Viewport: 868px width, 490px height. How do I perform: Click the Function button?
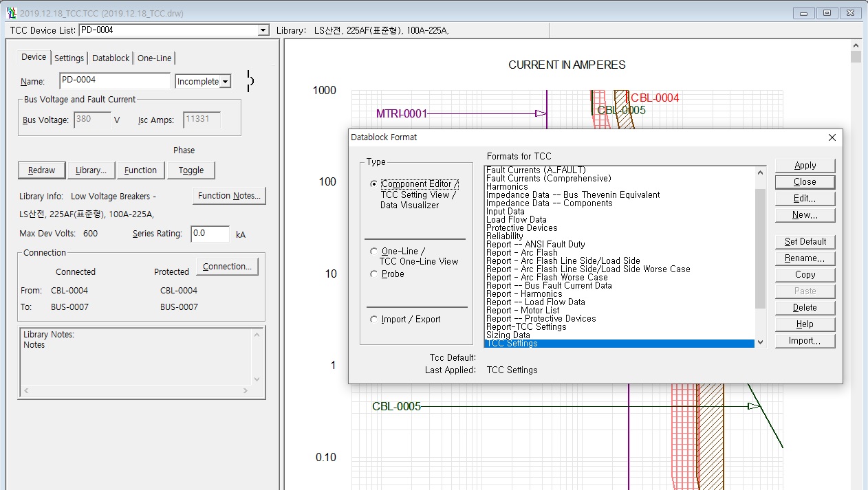140,170
